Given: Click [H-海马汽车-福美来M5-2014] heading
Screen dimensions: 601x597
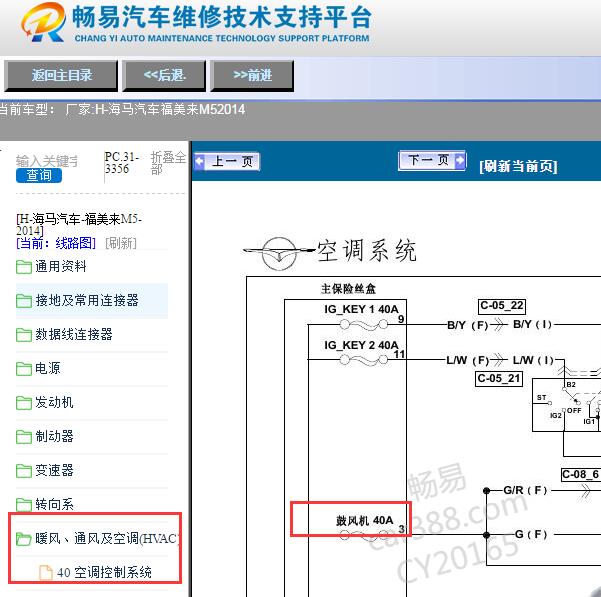Looking at the screenshot, I should click(x=79, y=225).
